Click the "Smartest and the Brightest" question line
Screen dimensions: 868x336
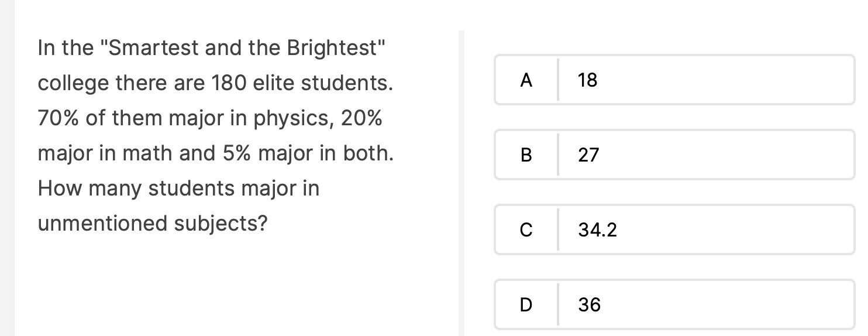click(x=212, y=48)
